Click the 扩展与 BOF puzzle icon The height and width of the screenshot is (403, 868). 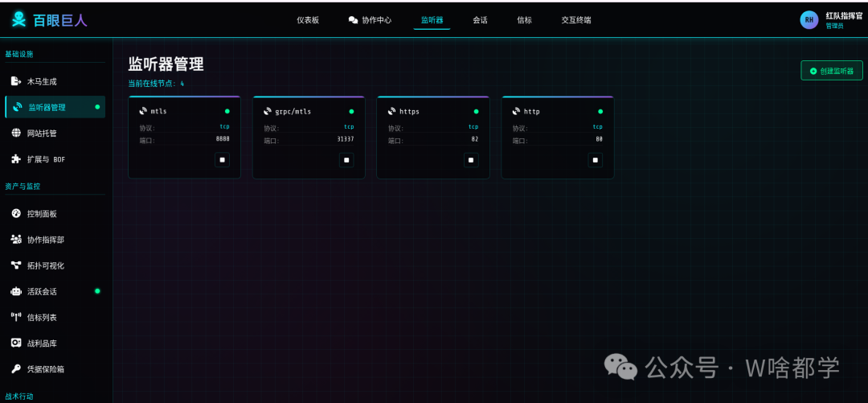click(x=16, y=159)
